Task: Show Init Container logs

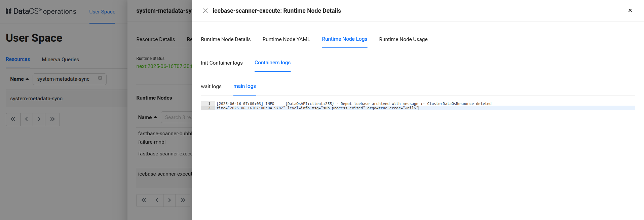Action: [x=222, y=63]
